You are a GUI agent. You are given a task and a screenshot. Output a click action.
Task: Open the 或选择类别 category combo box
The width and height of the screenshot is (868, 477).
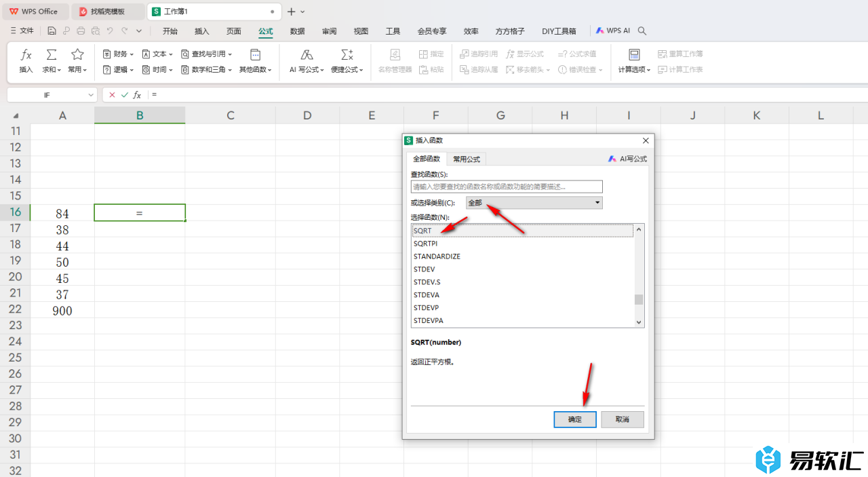pos(534,202)
